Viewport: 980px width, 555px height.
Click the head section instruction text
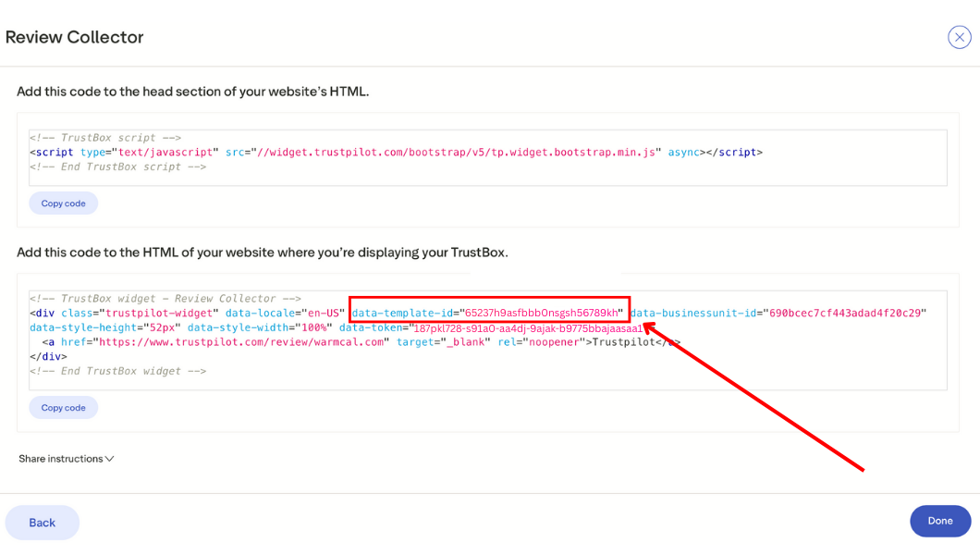point(192,92)
